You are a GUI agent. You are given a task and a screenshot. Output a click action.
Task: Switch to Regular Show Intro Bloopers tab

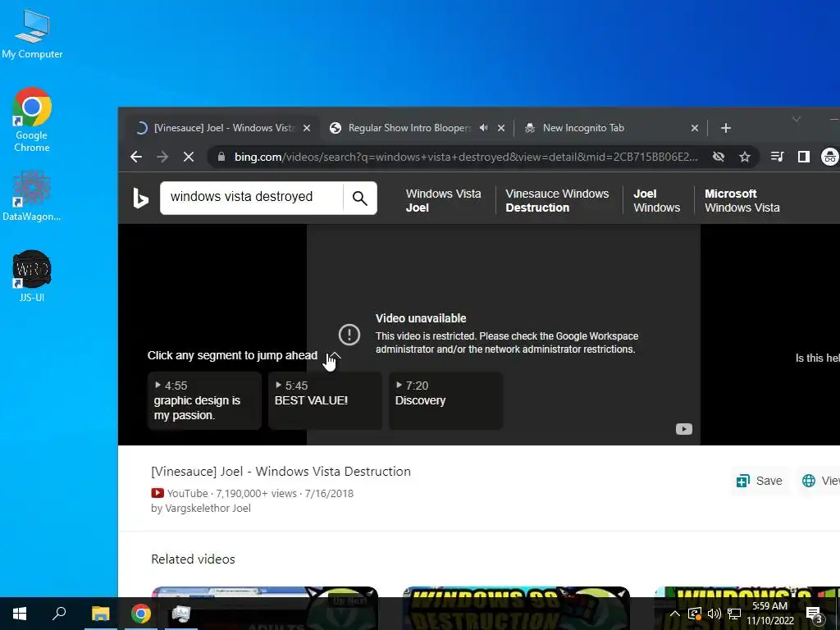409,128
